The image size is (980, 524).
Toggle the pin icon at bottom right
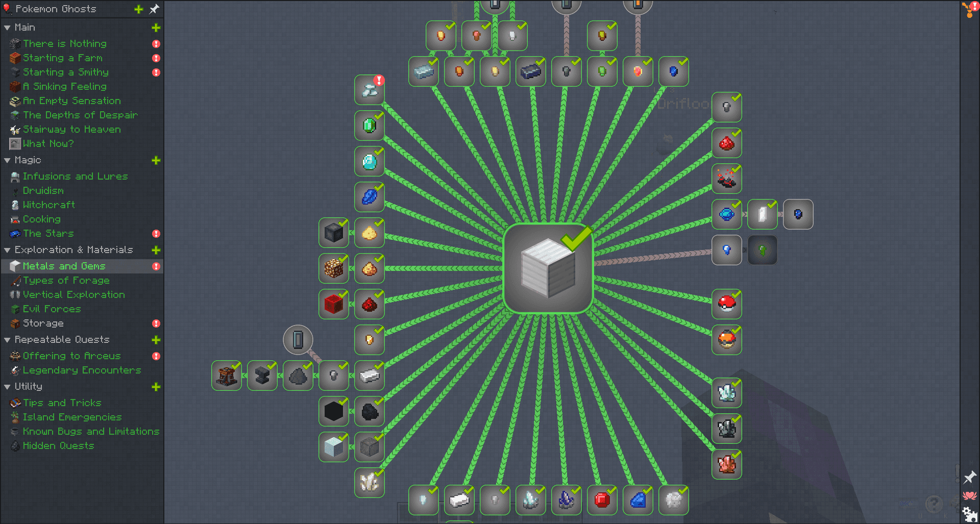pyautogui.click(x=969, y=478)
